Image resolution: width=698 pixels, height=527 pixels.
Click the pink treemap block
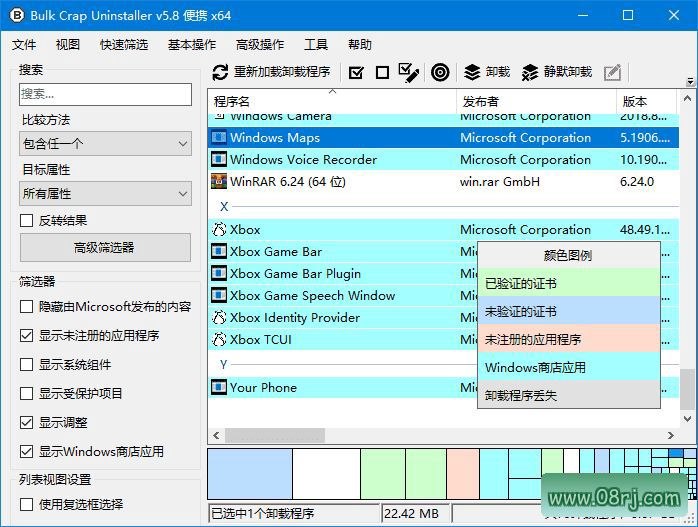[x=463, y=474]
